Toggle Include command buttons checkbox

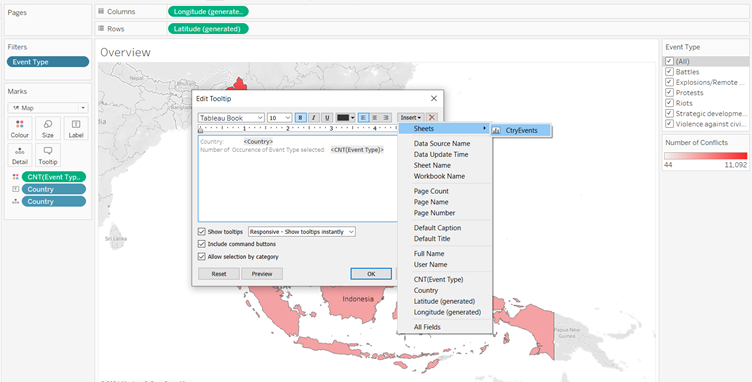[x=201, y=244]
